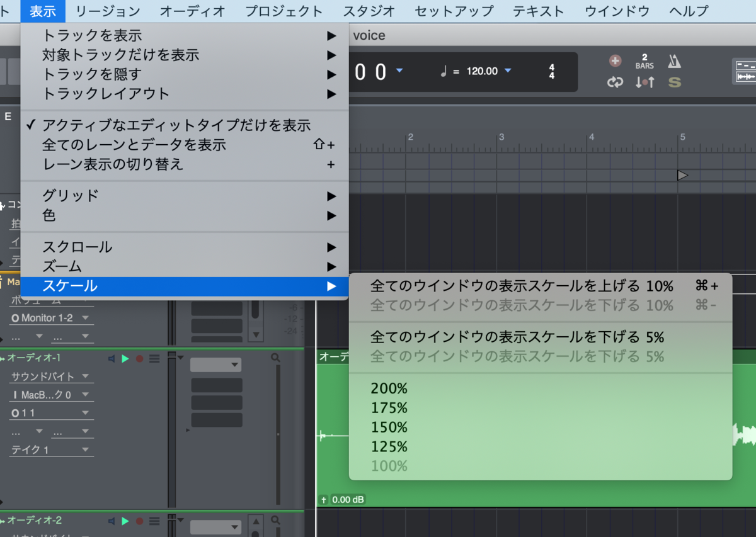Click the red plus icon near the transport
756x537 pixels.
[615, 60]
